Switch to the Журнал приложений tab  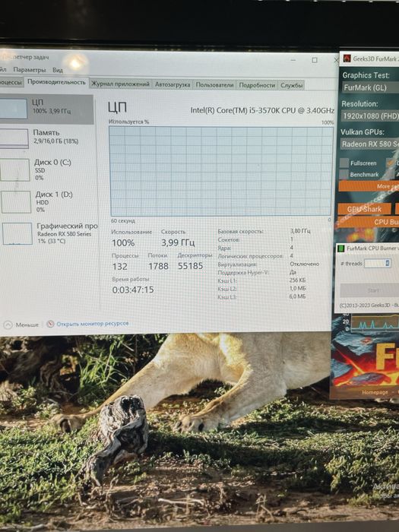[x=120, y=84]
